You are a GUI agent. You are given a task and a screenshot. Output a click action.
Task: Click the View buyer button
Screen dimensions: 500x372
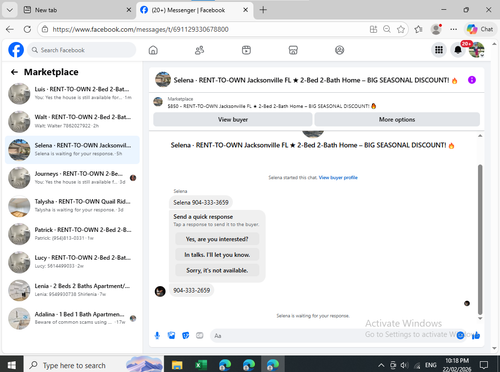[x=233, y=119]
